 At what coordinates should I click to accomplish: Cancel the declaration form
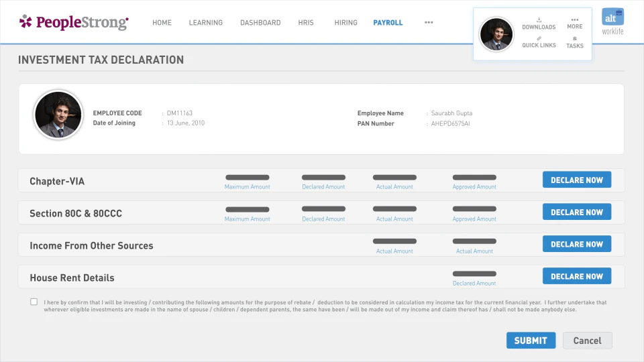pos(588,341)
